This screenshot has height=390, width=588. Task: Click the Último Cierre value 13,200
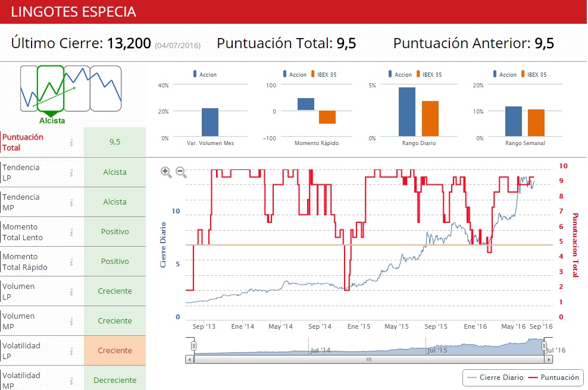pos(129,43)
